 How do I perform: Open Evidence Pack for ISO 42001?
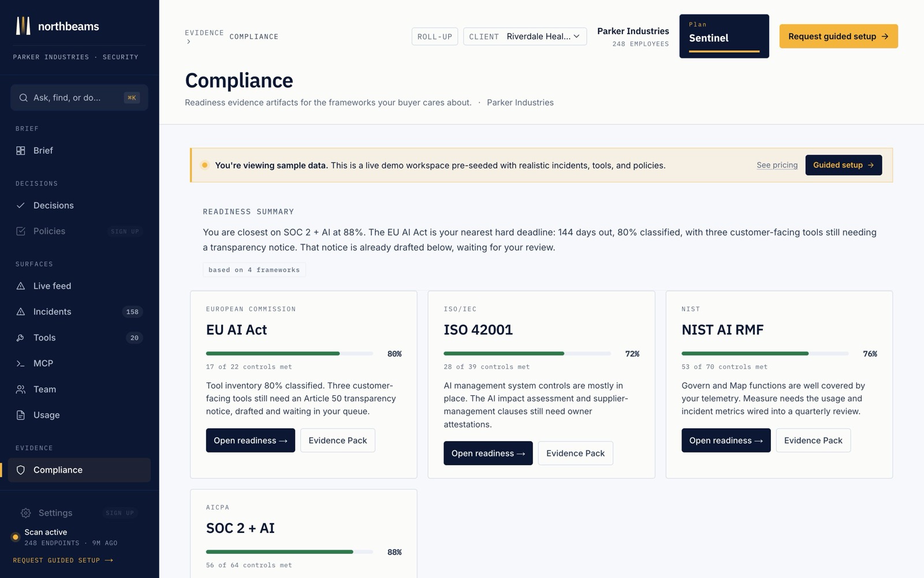tap(576, 453)
